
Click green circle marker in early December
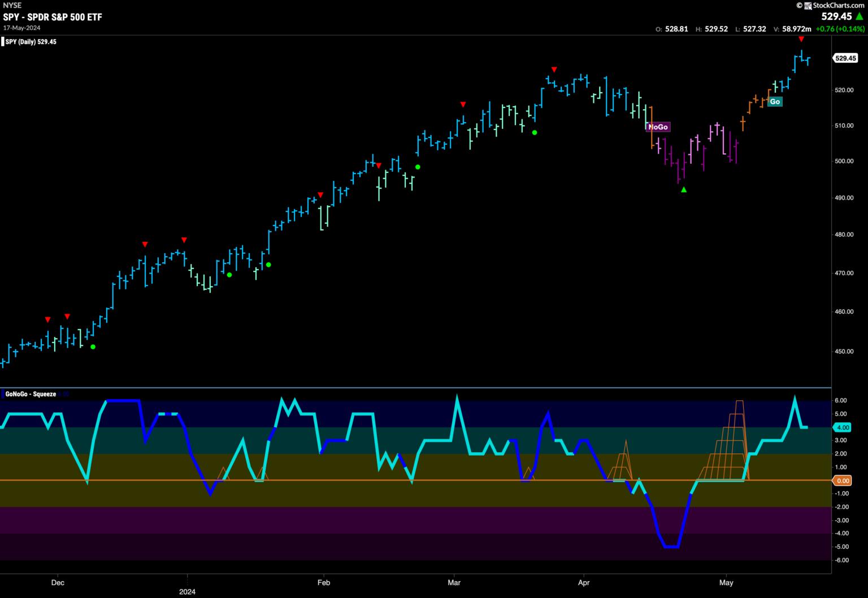(x=93, y=347)
